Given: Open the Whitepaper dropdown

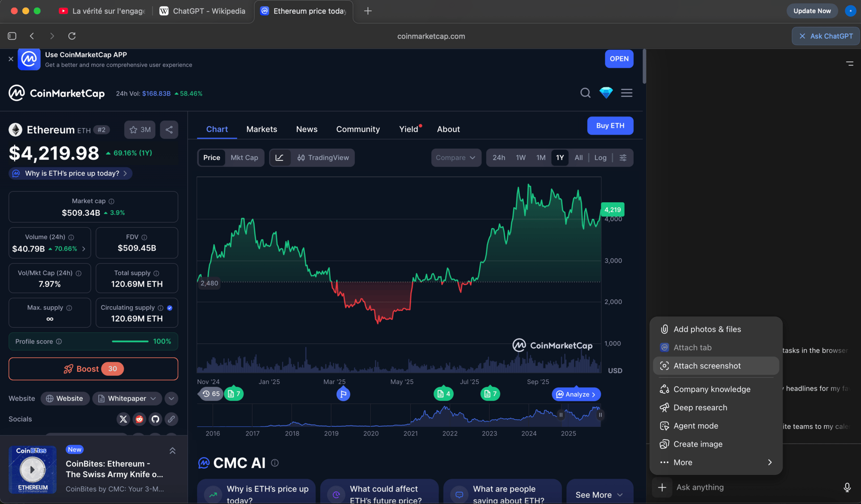Looking at the screenshot, I should 127,398.
